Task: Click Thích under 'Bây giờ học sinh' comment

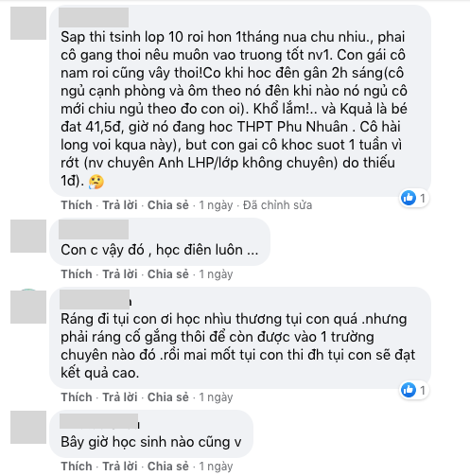Action: click(77, 467)
